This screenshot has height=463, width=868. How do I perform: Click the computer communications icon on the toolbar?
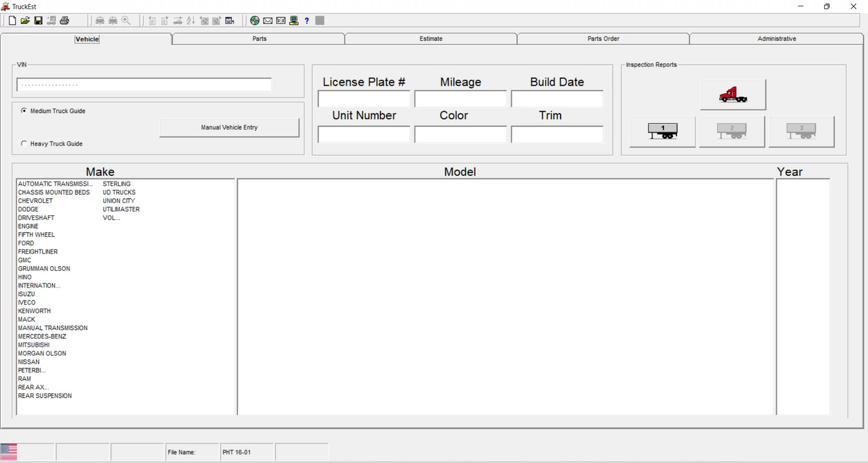point(293,20)
